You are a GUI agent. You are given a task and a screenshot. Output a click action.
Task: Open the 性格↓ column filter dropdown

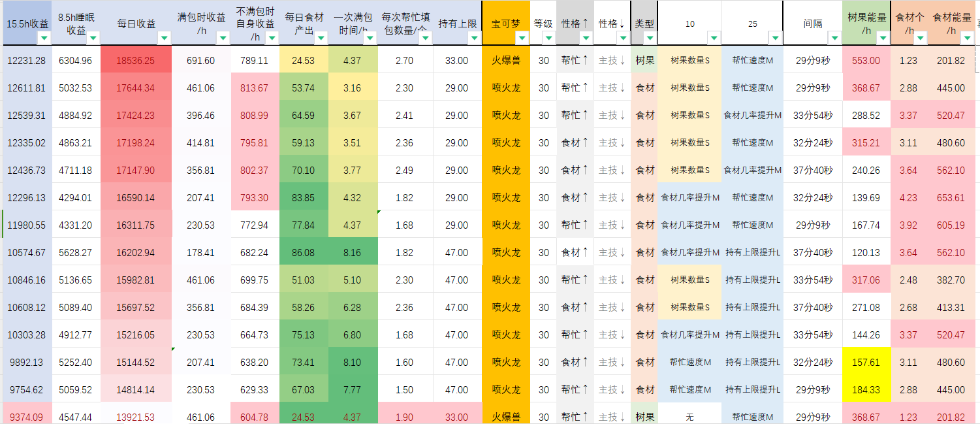click(623, 39)
